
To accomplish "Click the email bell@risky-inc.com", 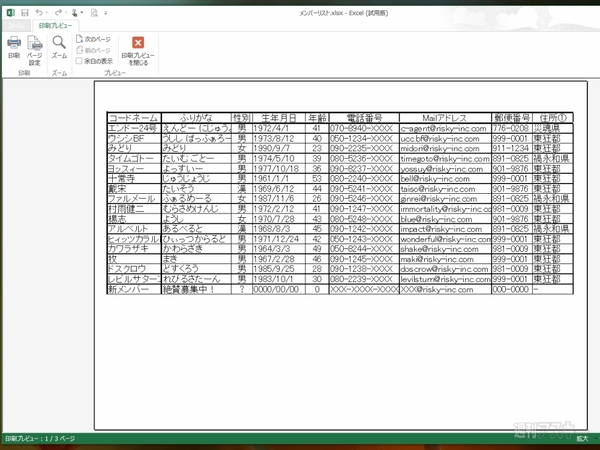I will coord(445,178).
